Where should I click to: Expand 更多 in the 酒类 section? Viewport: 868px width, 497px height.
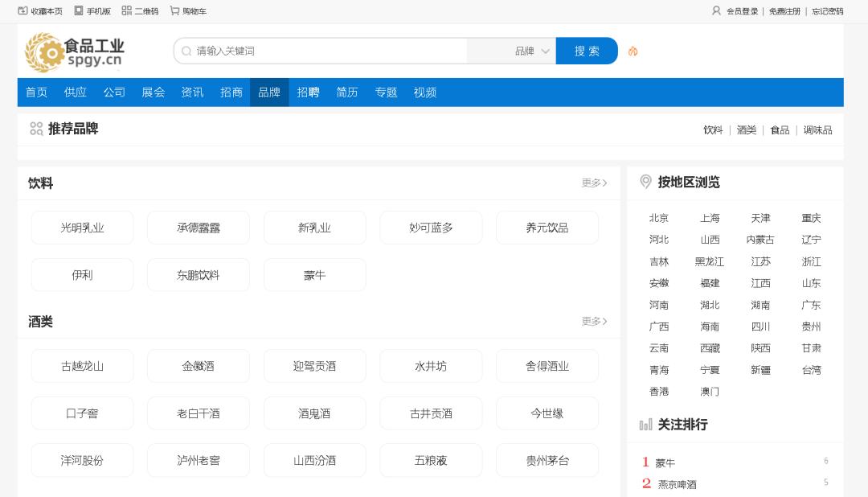594,322
